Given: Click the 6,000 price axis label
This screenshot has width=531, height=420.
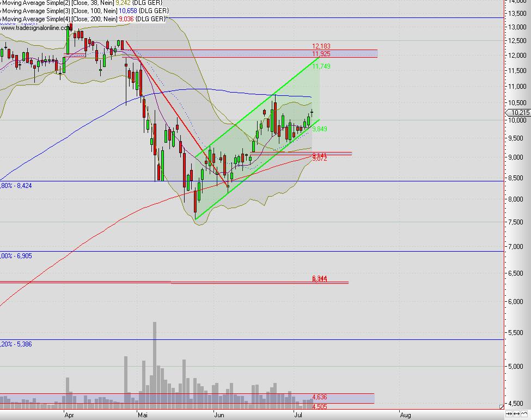Looking at the screenshot, I should (x=516, y=302).
